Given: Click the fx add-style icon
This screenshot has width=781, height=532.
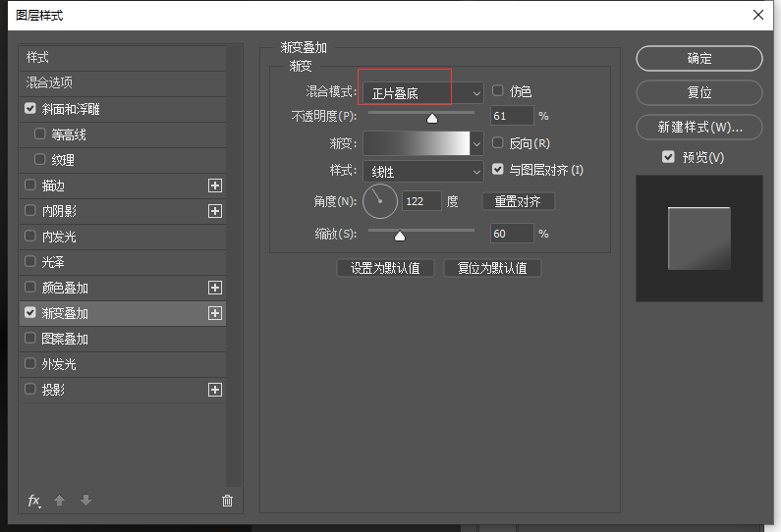Looking at the screenshot, I should [33, 501].
